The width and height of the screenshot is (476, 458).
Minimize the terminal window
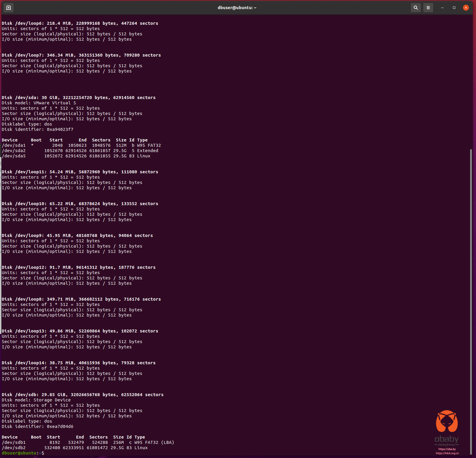[442, 8]
